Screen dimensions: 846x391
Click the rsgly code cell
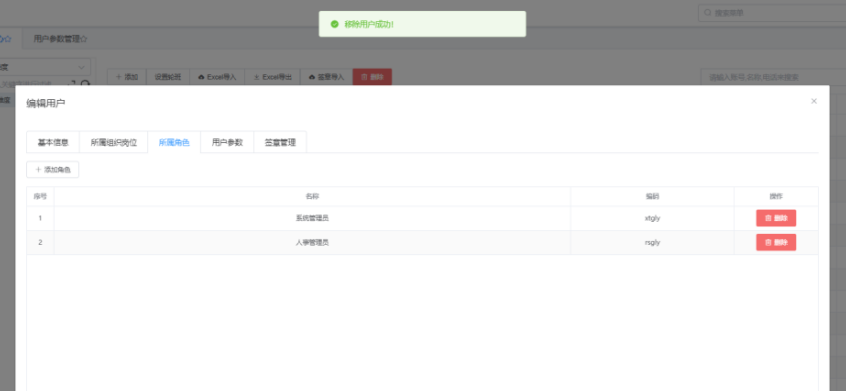tap(652, 243)
